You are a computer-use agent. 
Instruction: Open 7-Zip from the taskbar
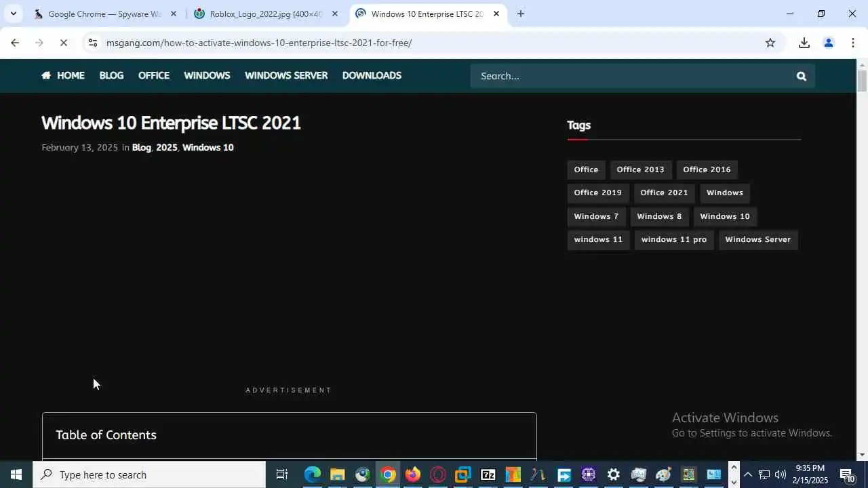click(x=488, y=474)
